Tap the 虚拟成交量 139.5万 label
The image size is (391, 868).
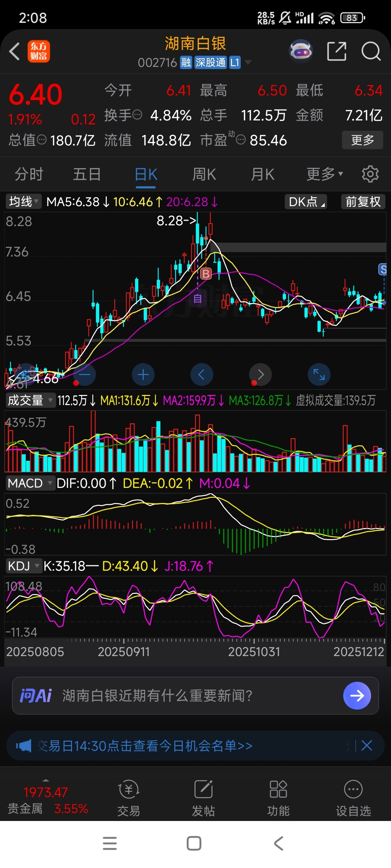click(336, 400)
